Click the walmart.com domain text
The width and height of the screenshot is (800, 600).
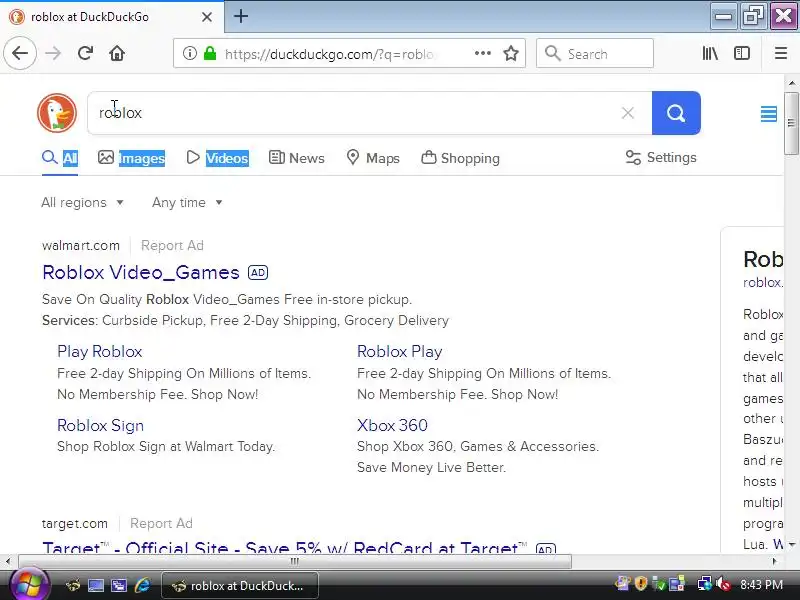81,245
